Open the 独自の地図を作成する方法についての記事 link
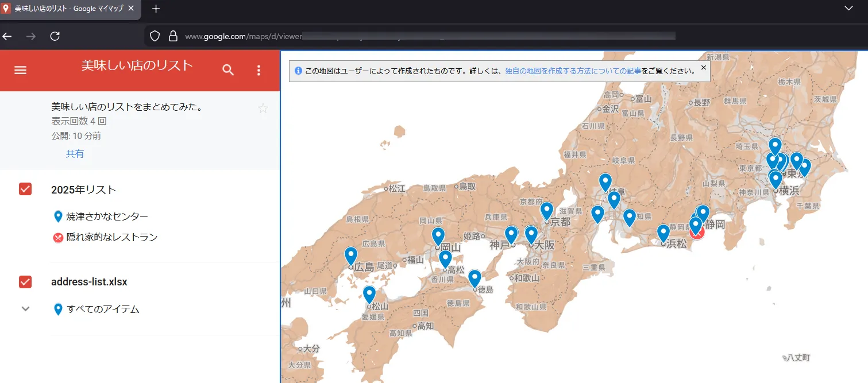The width and height of the screenshot is (868, 383). click(573, 71)
